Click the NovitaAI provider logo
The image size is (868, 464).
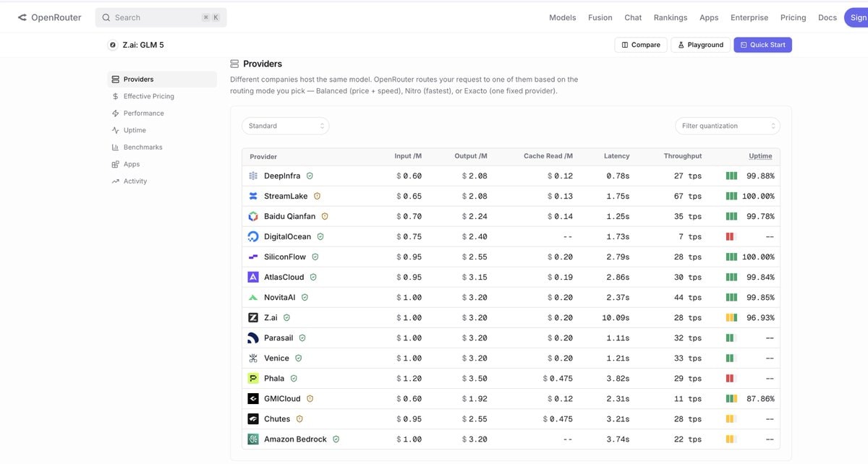pyautogui.click(x=253, y=297)
